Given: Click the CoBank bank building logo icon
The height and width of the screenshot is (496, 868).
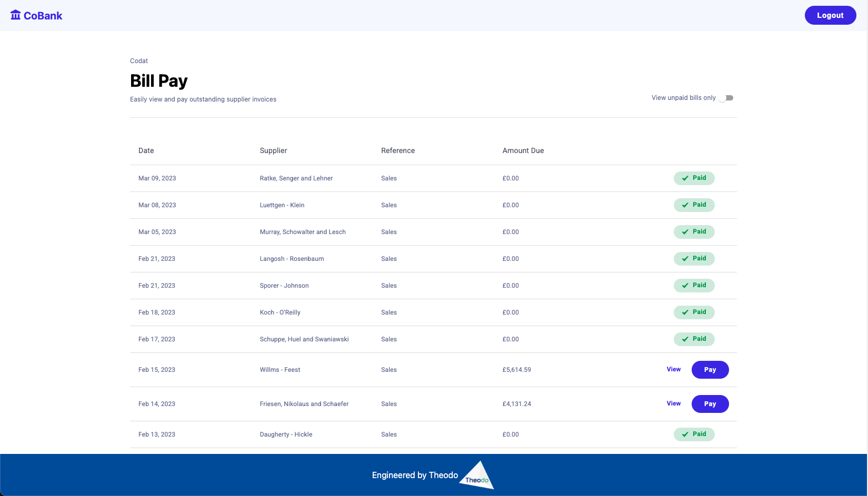Looking at the screenshot, I should 16,15.
